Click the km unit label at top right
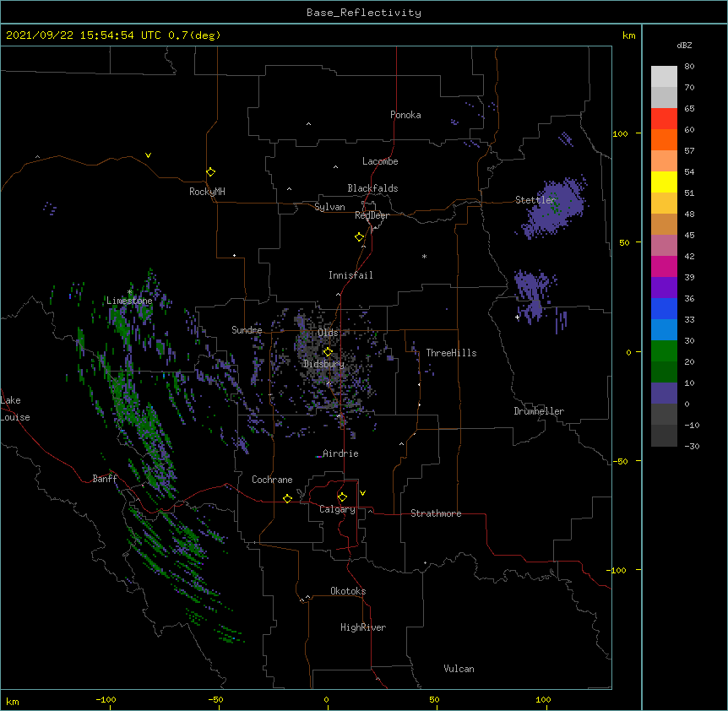Screen dimensions: 728x711 [x=628, y=35]
